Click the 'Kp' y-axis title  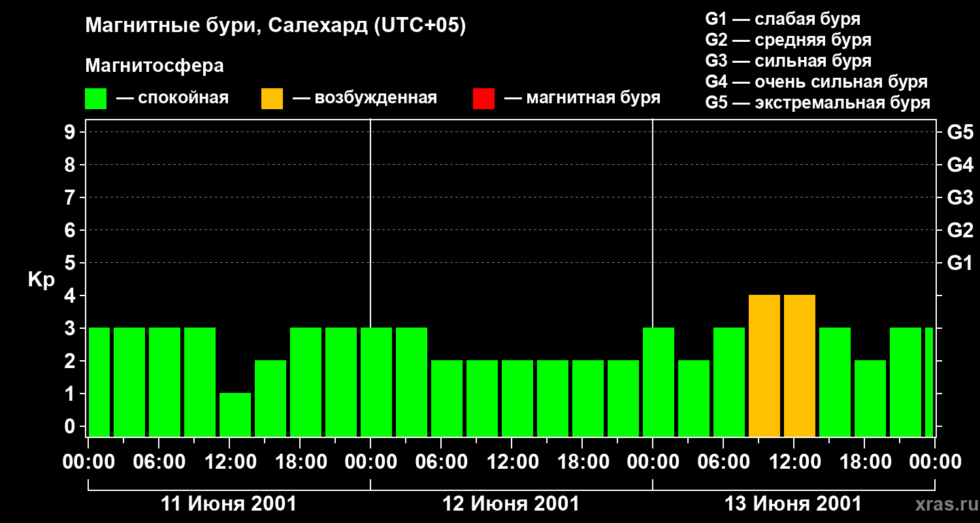coord(41,280)
